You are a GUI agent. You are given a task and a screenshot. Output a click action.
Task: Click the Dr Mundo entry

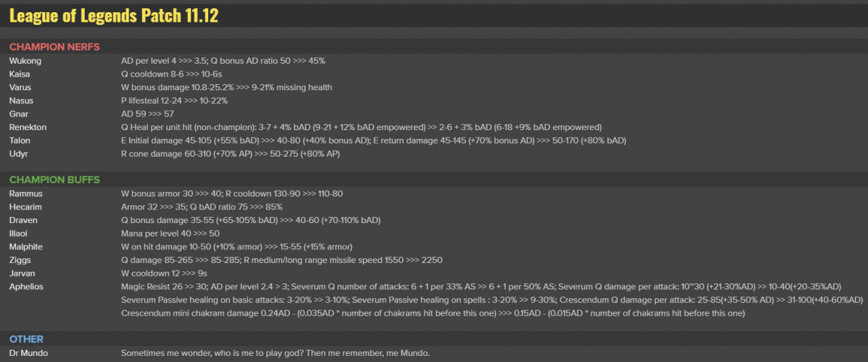pos(28,353)
